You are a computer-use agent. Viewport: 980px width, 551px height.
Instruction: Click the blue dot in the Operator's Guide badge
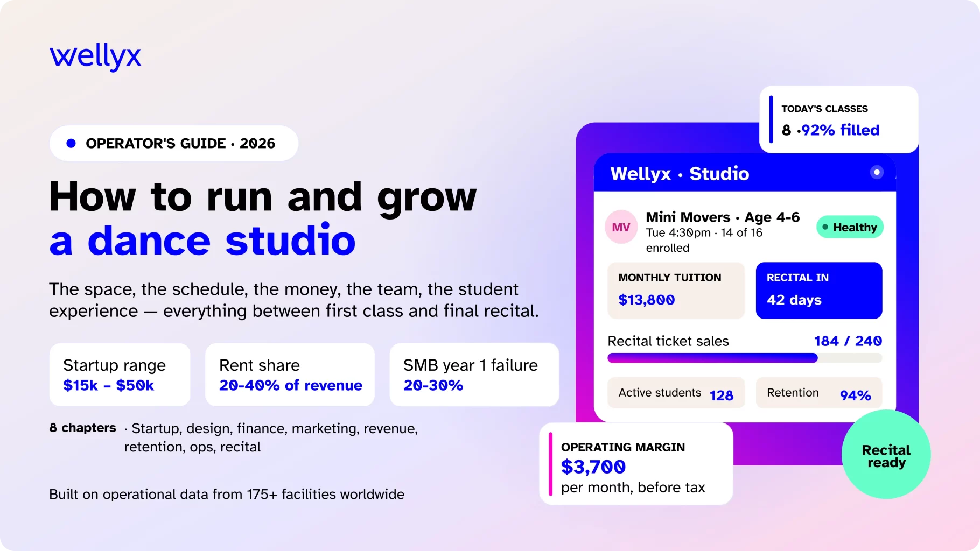coord(71,143)
